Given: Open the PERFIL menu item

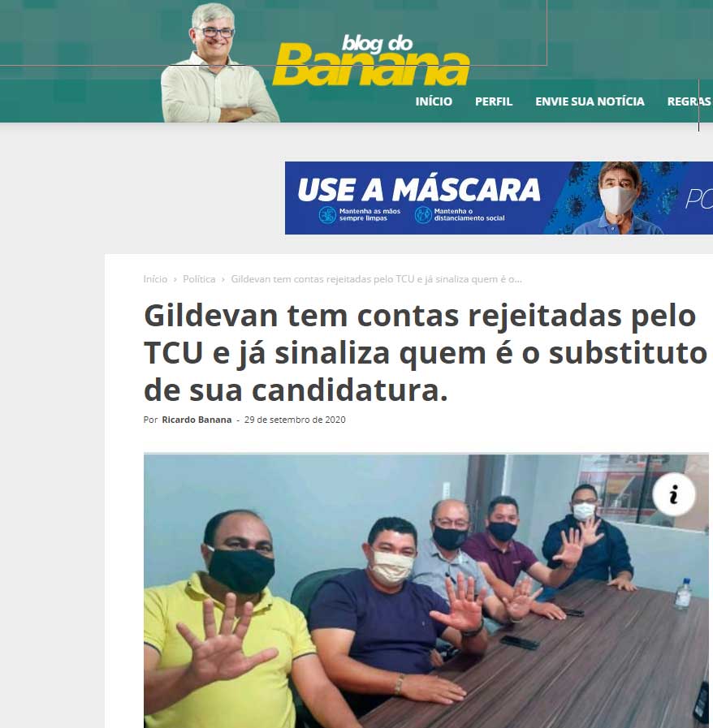Looking at the screenshot, I should point(493,101).
